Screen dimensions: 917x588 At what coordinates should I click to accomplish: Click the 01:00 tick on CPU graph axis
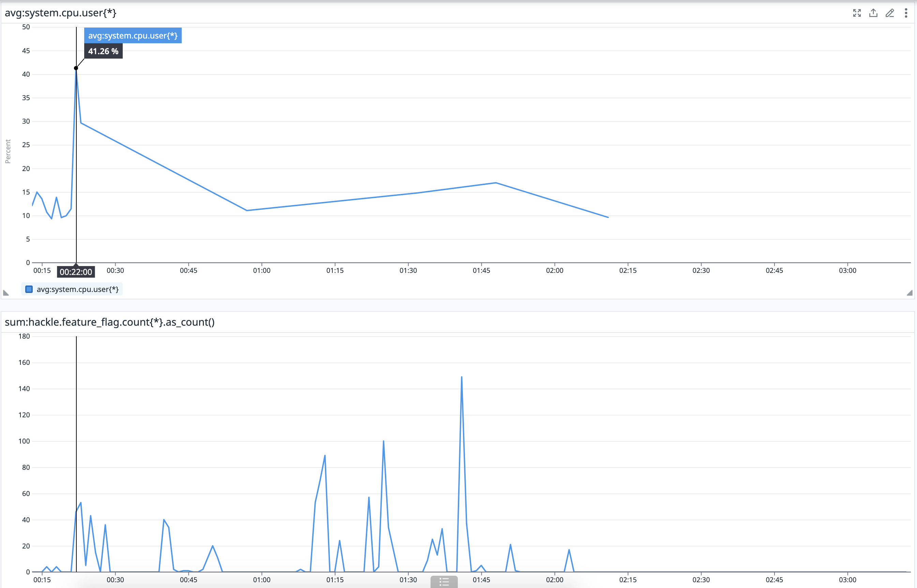pyautogui.click(x=261, y=270)
